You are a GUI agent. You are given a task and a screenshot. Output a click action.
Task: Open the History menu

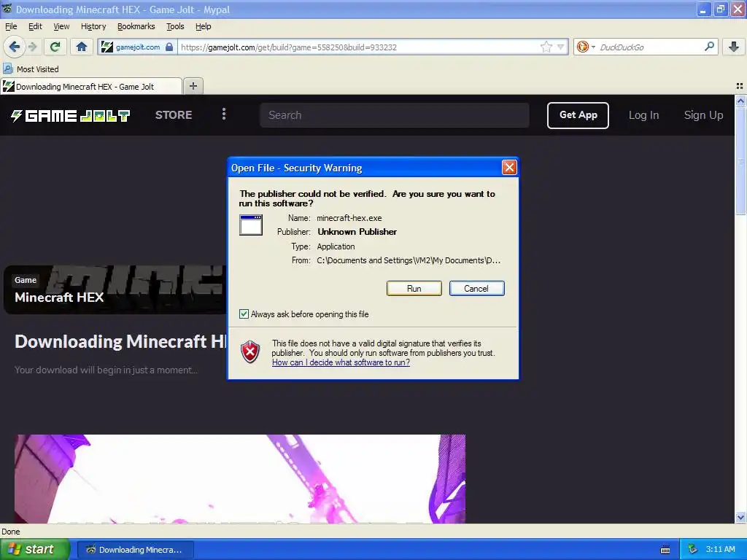pyautogui.click(x=93, y=26)
